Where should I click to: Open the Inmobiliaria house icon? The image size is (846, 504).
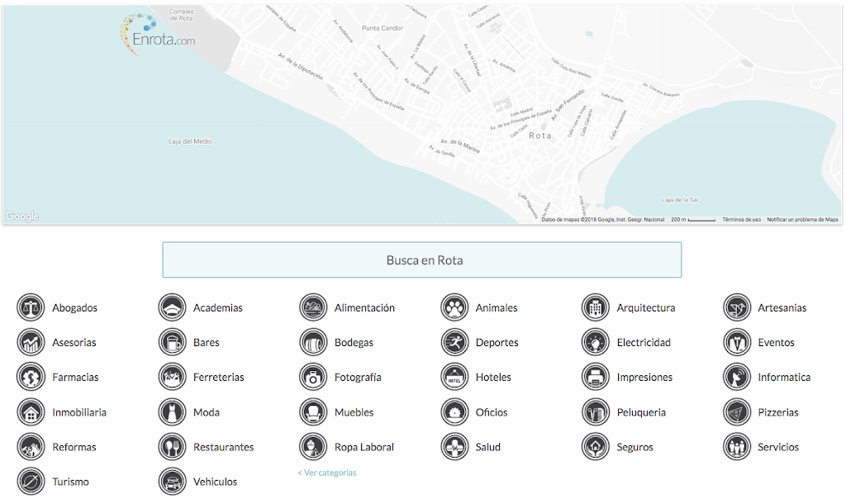coord(31,411)
